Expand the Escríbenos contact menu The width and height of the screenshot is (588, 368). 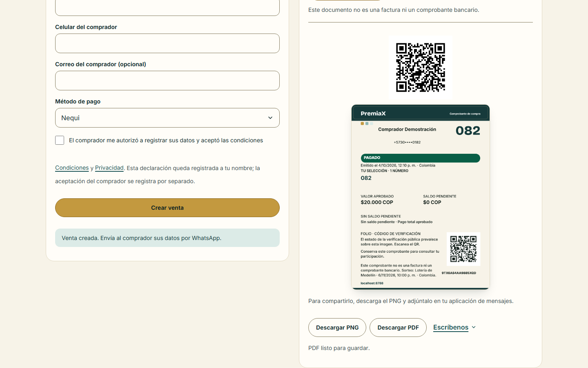click(454, 327)
